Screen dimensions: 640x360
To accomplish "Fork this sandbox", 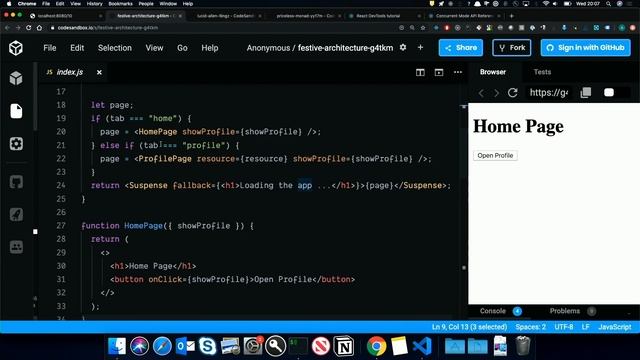I will tap(511, 48).
